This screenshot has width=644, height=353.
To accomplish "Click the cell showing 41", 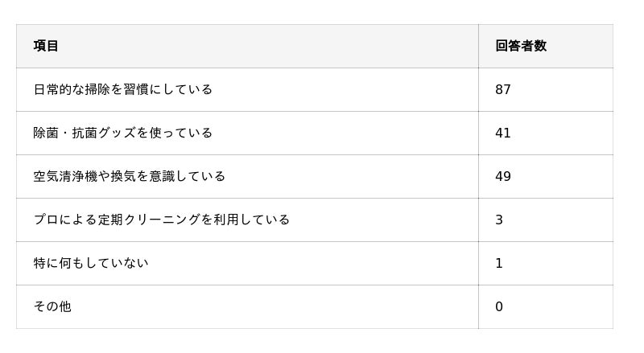I will tap(503, 133).
